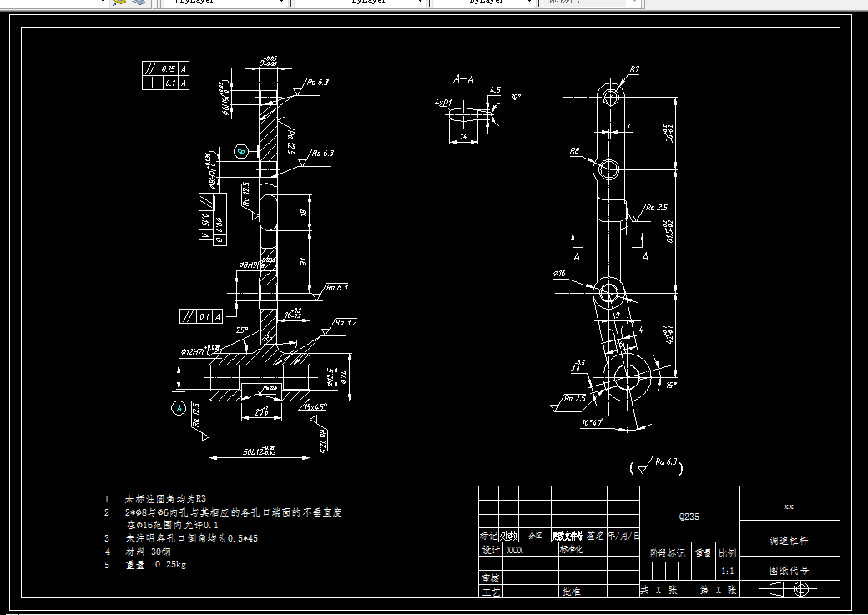The image size is (868, 615).
Task: Select the 14 width dimension in section A-A
Action: pyautogui.click(x=463, y=136)
